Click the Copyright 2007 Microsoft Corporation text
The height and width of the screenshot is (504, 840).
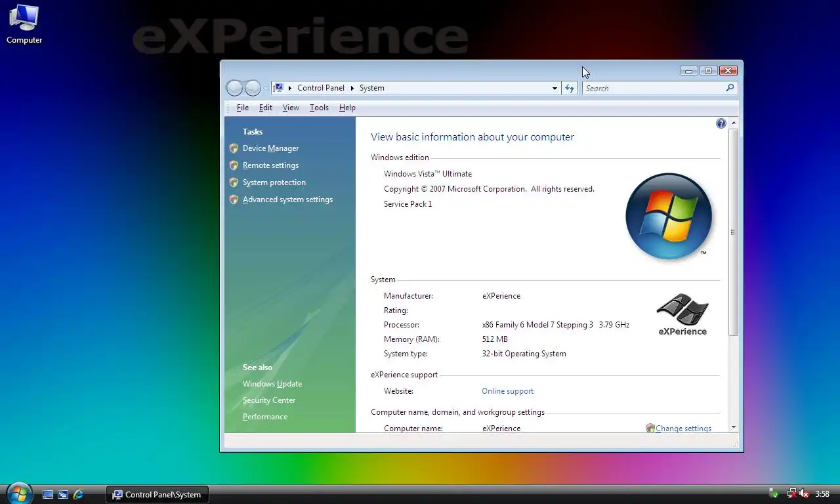click(x=489, y=189)
